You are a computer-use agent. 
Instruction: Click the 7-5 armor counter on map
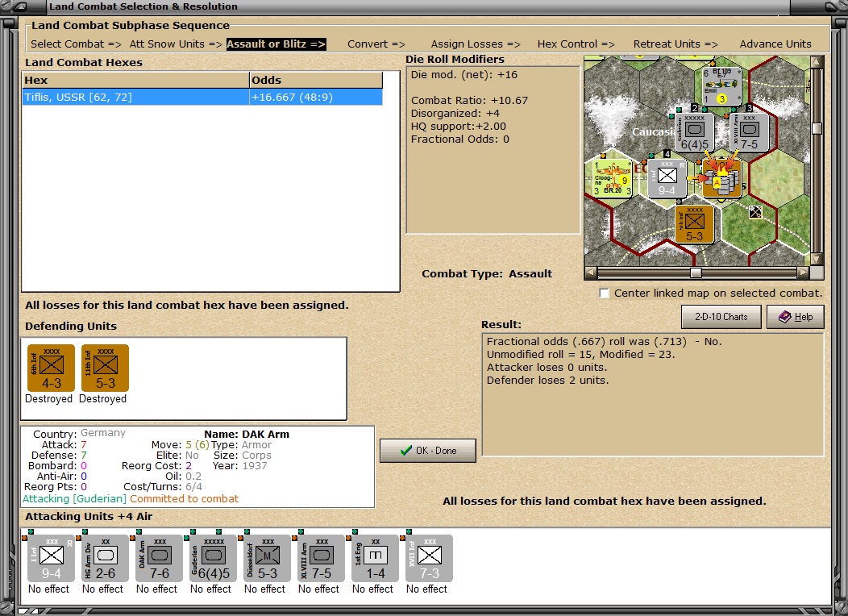pos(749,132)
